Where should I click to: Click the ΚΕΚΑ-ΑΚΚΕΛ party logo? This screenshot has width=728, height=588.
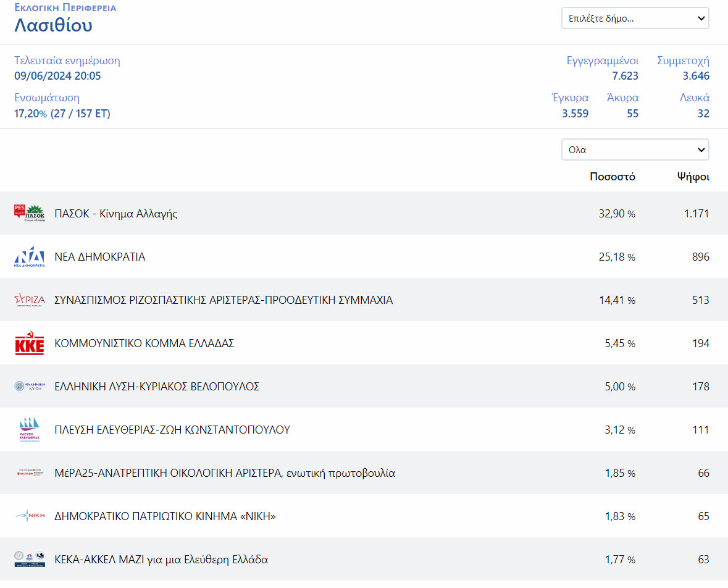coord(30,560)
